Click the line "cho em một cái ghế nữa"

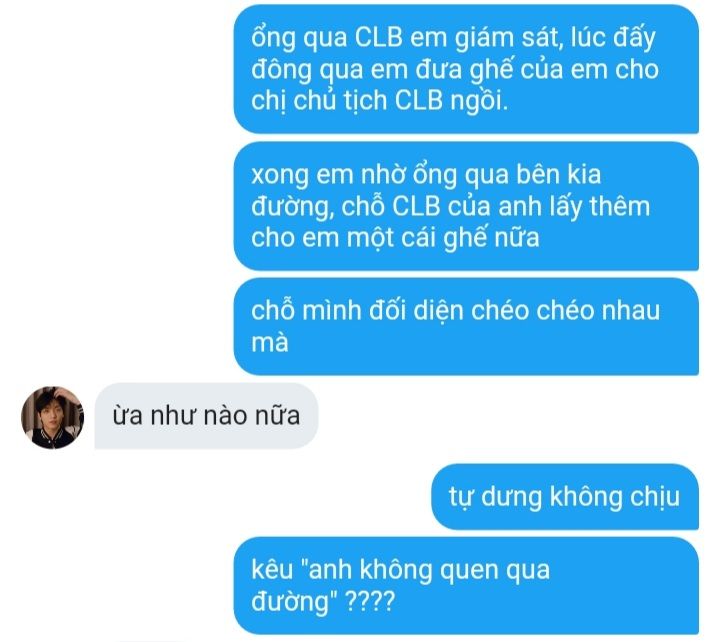[x=395, y=238]
